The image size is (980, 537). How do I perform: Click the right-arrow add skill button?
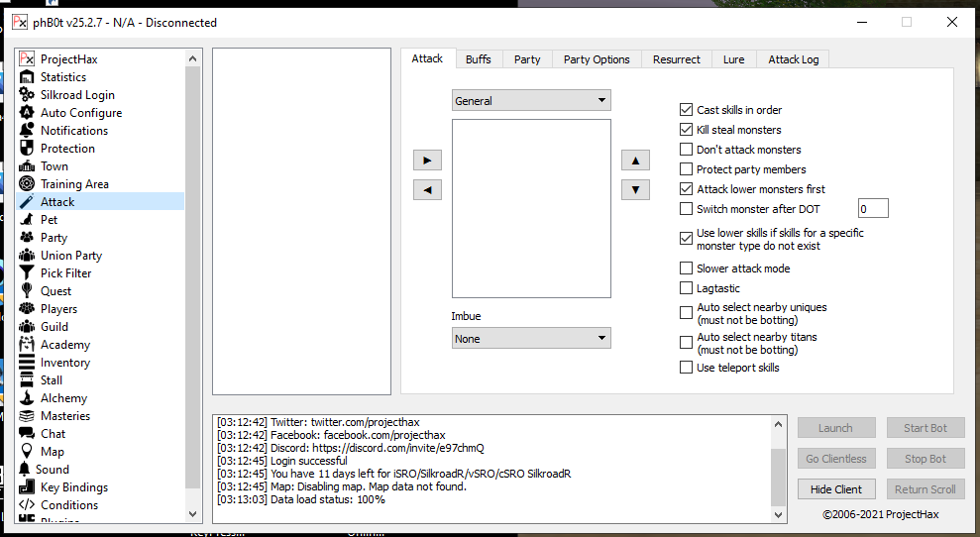(427, 161)
